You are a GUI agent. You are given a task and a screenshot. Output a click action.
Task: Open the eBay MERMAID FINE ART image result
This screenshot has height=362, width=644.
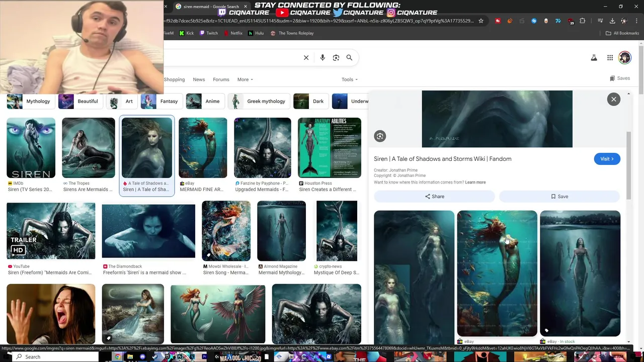[x=203, y=148]
